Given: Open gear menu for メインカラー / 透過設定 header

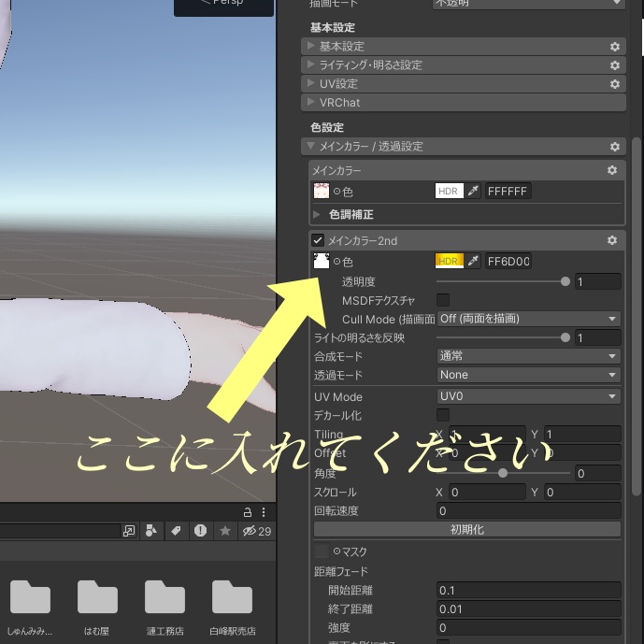Looking at the screenshot, I should click(x=614, y=147).
